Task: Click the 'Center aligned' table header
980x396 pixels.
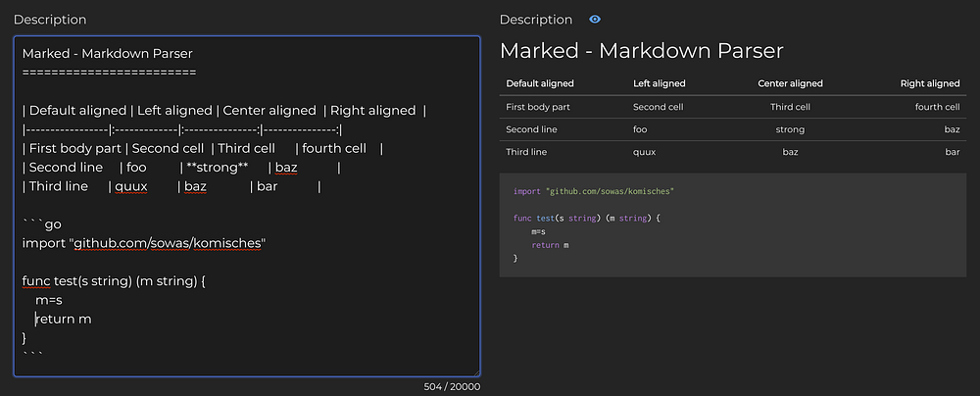Action: coord(790,83)
